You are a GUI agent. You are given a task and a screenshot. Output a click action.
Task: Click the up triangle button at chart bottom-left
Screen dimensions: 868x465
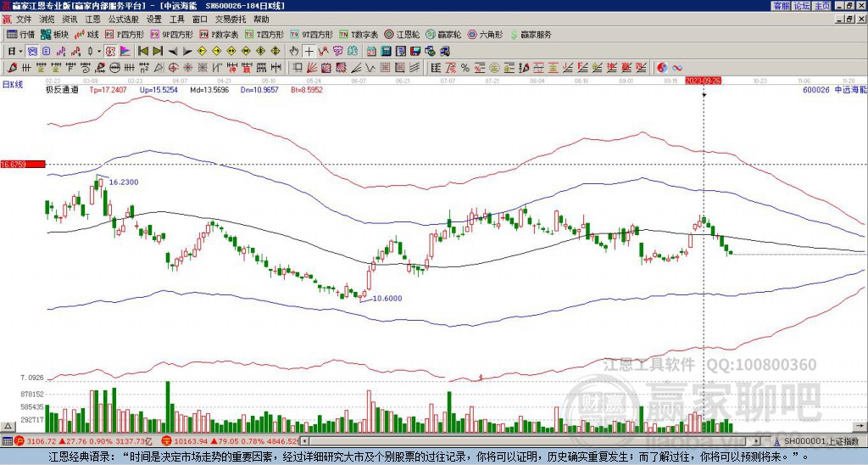8,426
